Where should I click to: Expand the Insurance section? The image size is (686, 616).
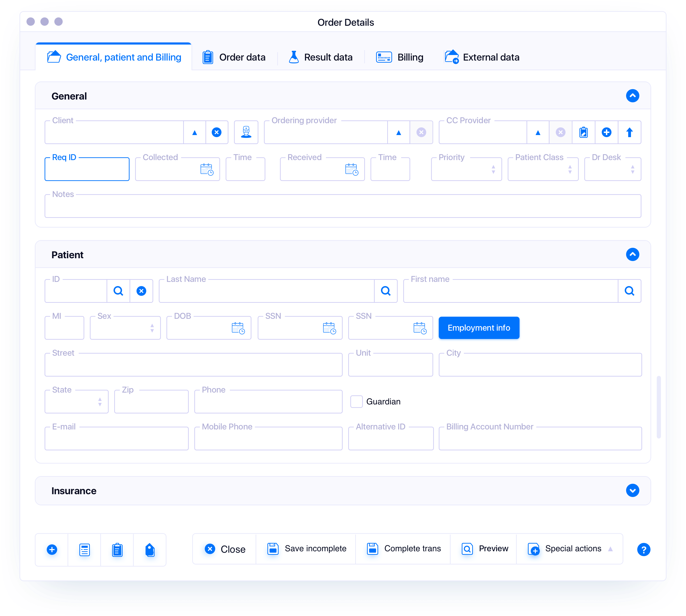633,490
